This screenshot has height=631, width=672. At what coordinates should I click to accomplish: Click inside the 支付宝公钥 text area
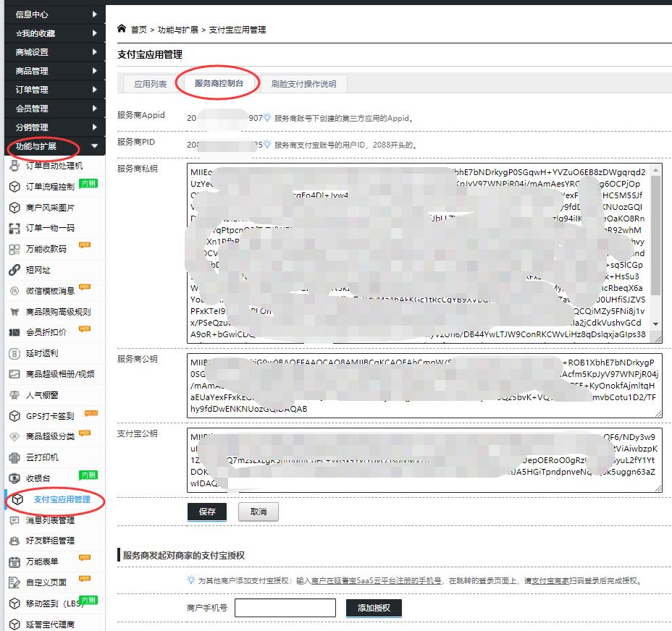coord(425,460)
